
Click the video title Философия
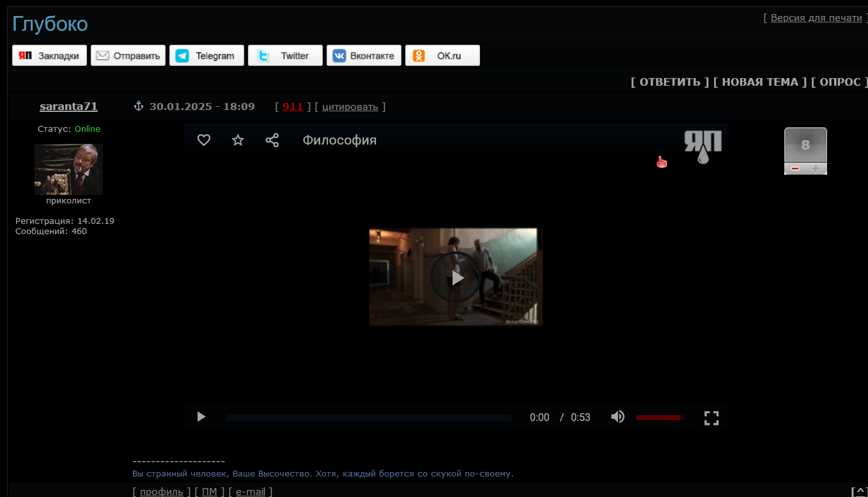click(x=339, y=140)
